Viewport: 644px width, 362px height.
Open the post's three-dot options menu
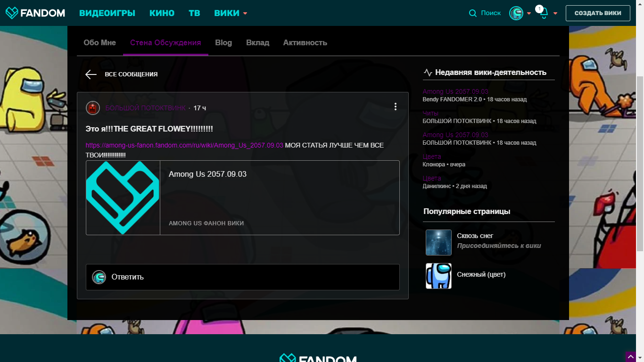pyautogui.click(x=396, y=107)
